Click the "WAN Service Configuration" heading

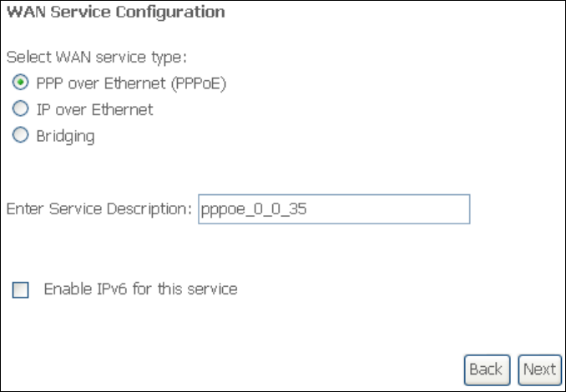click(116, 12)
